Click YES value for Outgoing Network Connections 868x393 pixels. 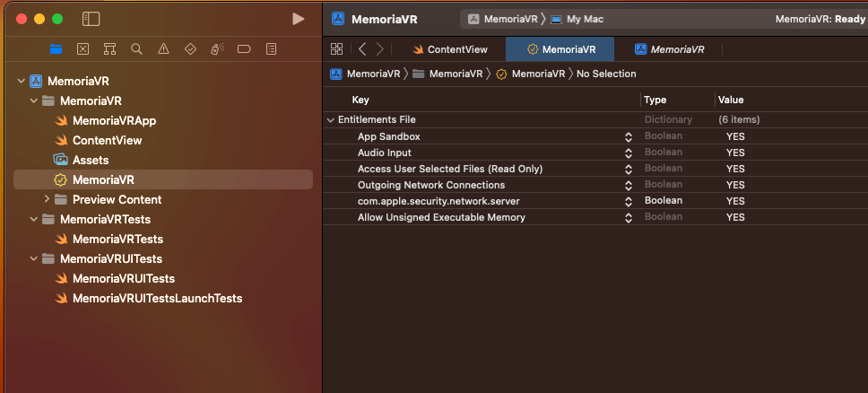pos(735,185)
